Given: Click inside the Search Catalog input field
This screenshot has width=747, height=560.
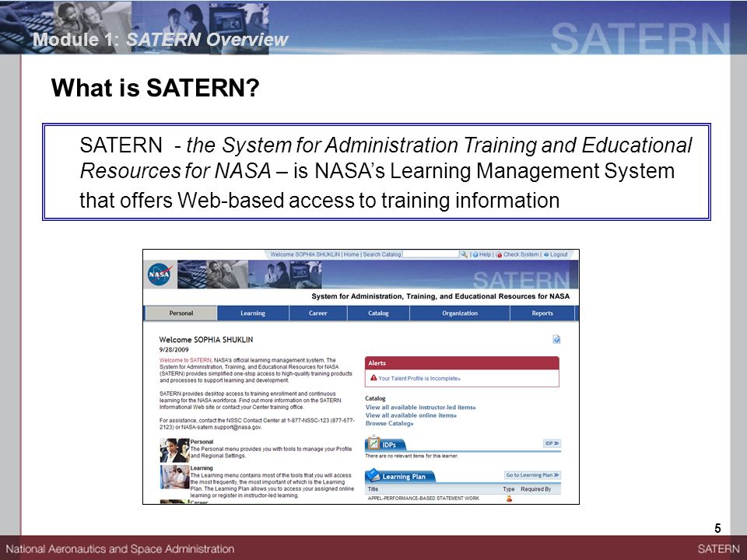Looking at the screenshot, I should pos(430,255).
